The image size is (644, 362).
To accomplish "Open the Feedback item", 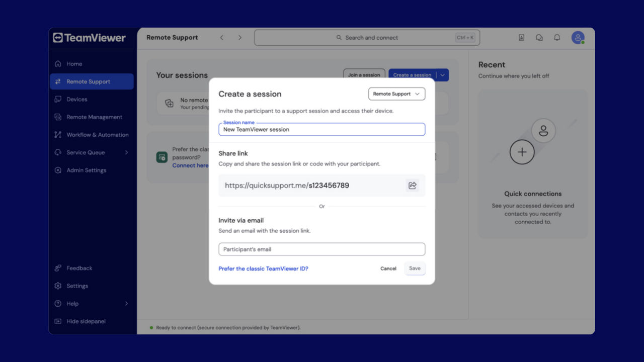I will [92, 268].
